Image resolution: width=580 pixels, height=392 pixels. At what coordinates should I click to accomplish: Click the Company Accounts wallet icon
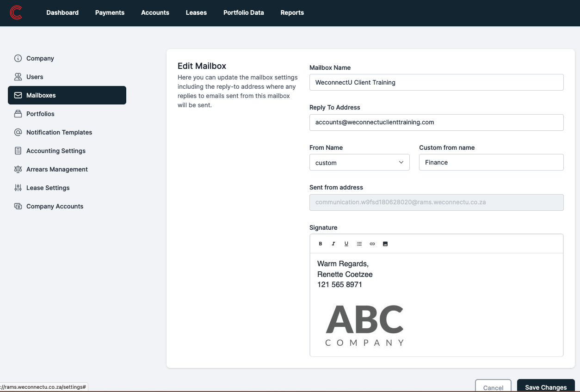tap(18, 206)
